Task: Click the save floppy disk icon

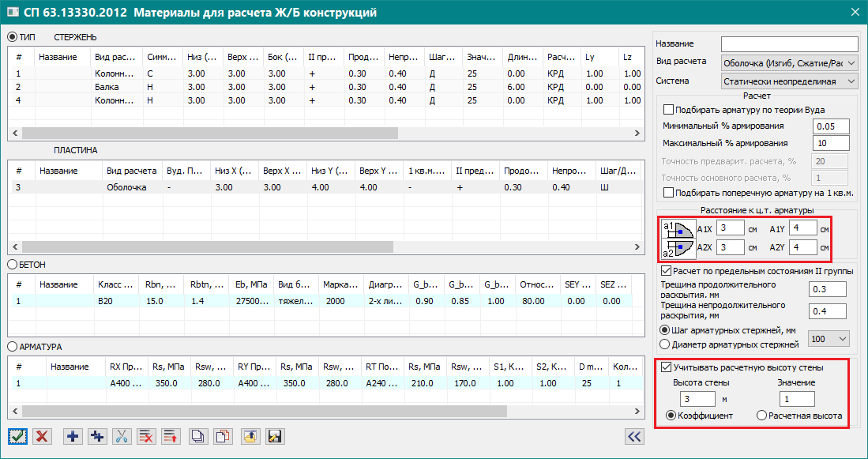Action: pos(275,436)
